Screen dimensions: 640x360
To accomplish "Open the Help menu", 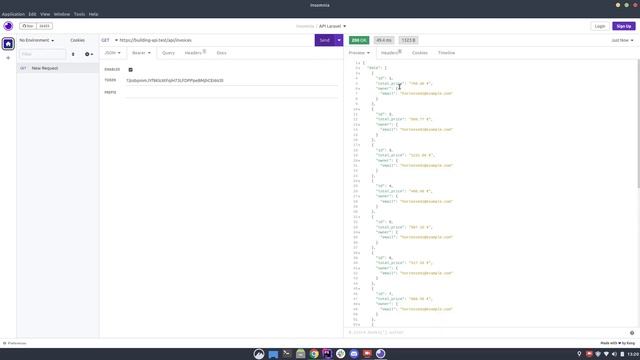I will pos(93,14).
